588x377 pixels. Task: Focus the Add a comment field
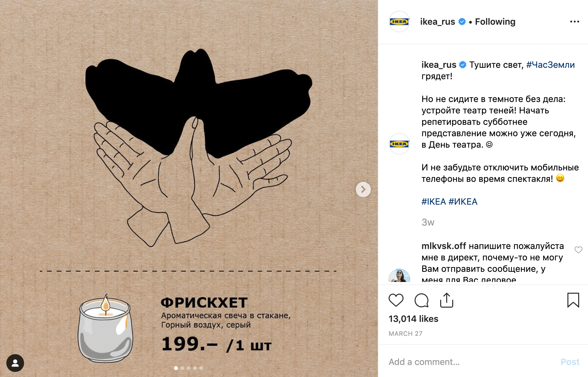pos(472,362)
